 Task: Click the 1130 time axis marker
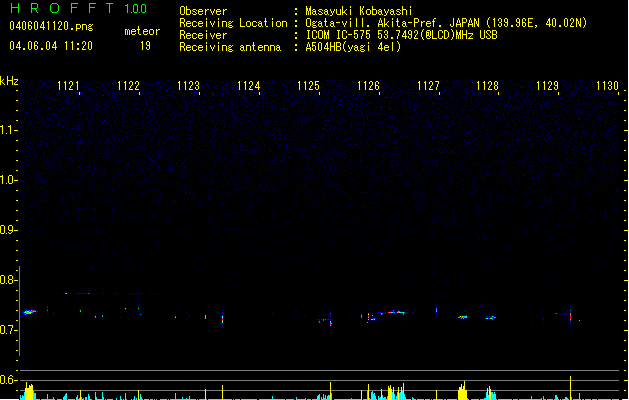[x=607, y=86]
